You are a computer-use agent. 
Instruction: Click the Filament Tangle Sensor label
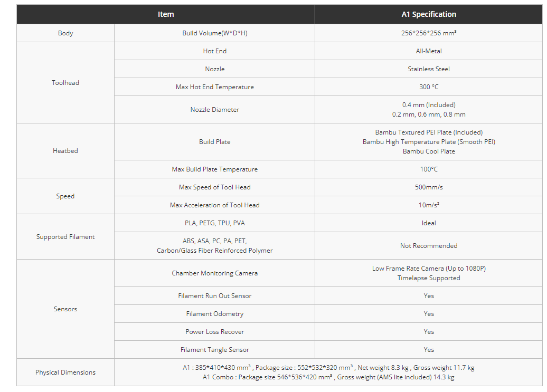(214, 349)
